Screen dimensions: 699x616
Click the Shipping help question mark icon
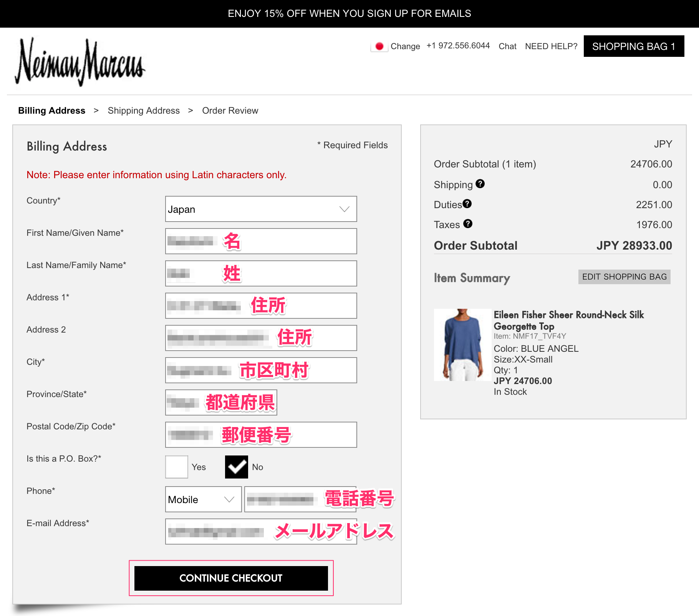tap(480, 184)
